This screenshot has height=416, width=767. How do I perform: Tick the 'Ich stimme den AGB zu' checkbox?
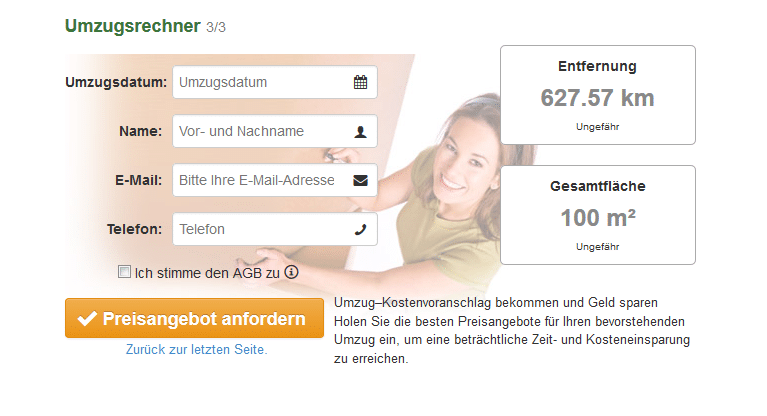tap(124, 272)
